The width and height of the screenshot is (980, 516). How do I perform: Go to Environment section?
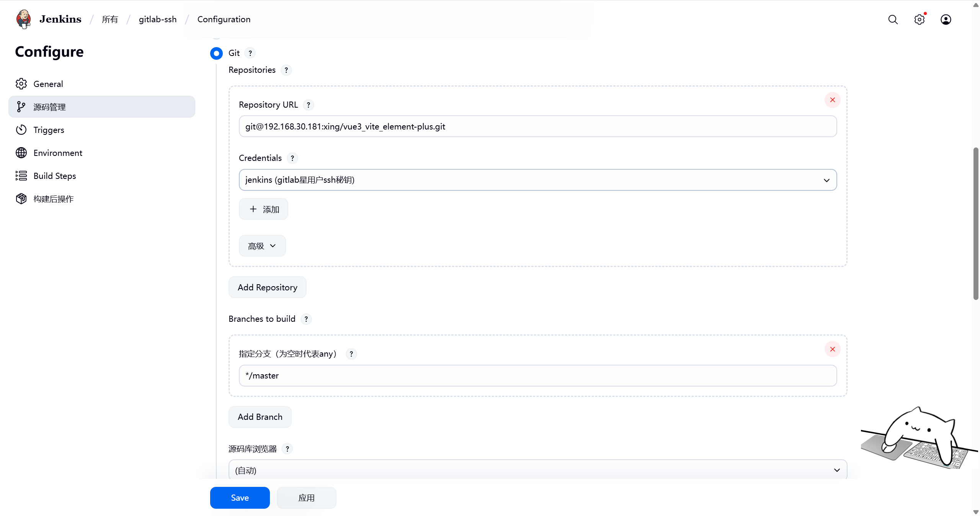click(x=102, y=153)
